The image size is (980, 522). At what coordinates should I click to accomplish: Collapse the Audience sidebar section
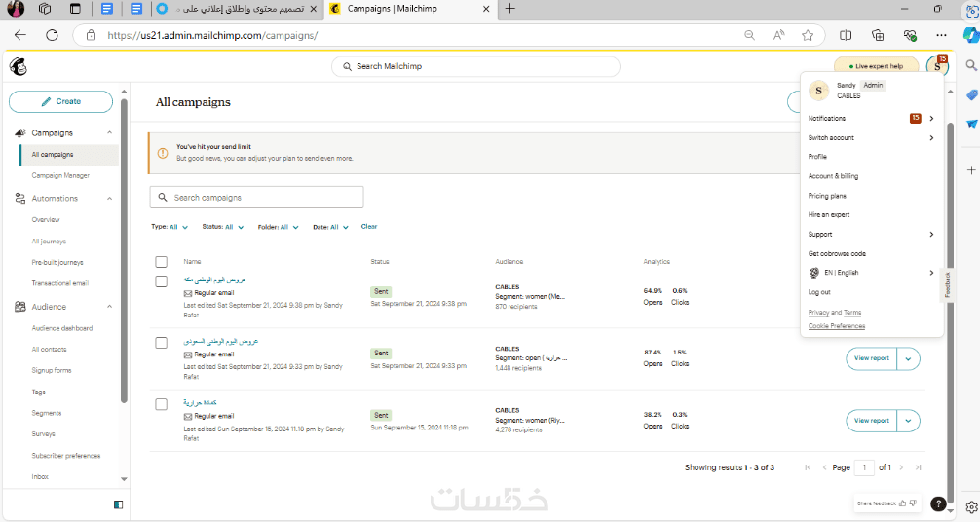coord(109,307)
